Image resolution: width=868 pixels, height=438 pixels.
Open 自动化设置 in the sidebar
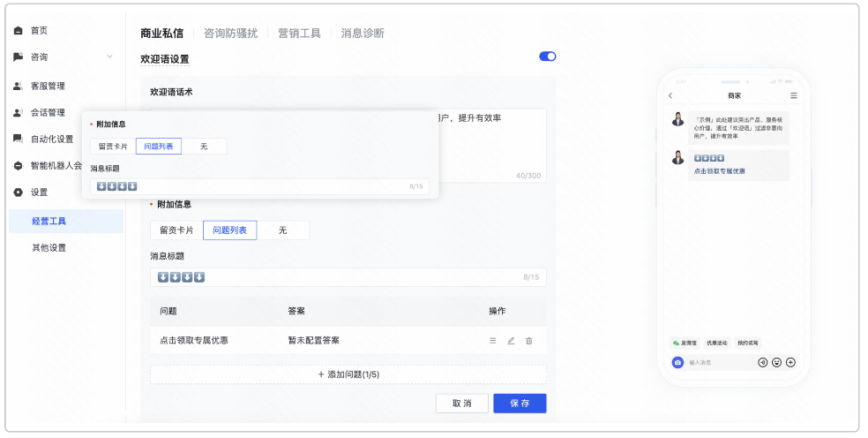(x=52, y=140)
